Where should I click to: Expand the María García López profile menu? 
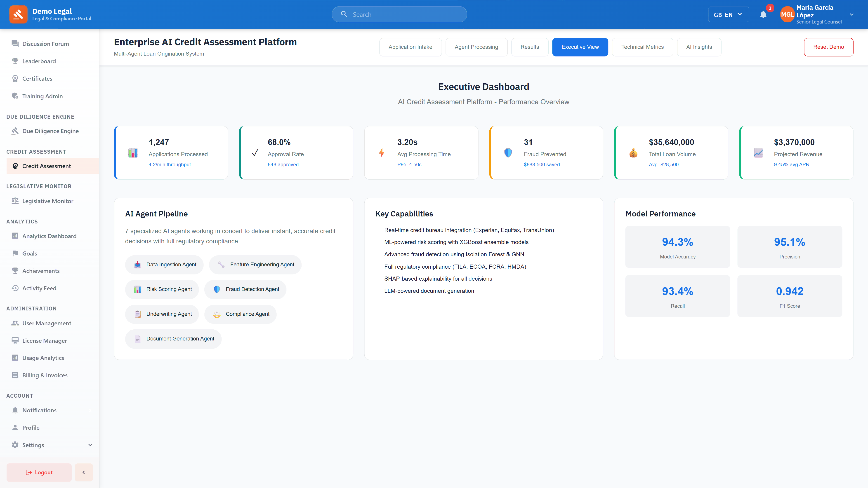[x=851, y=14]
